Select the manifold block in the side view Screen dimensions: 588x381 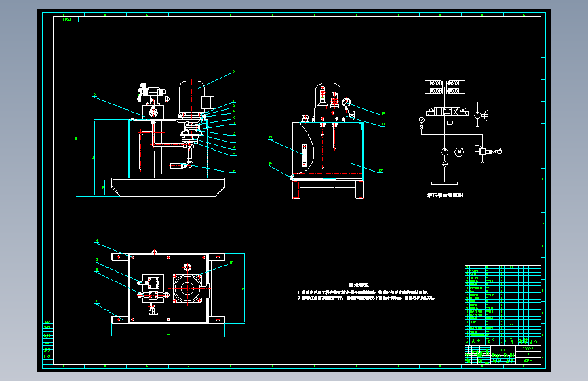click(328, 115)
